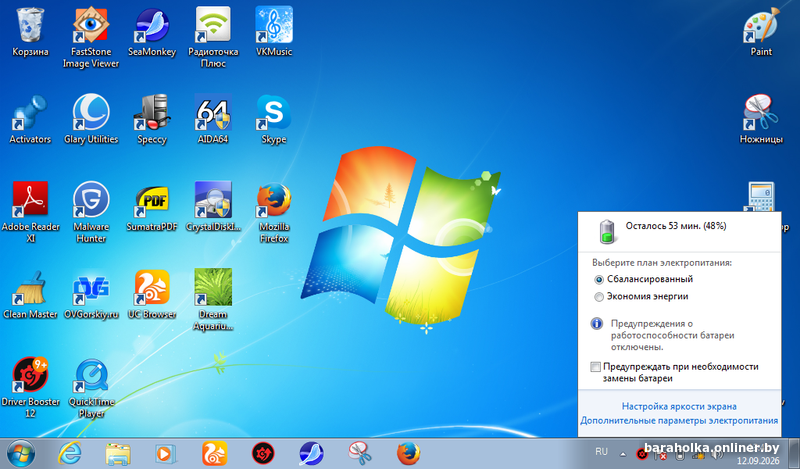Click the RU language indicator
Screen dimensions: 800x469
pyautogui.click(x=601, y=452)
